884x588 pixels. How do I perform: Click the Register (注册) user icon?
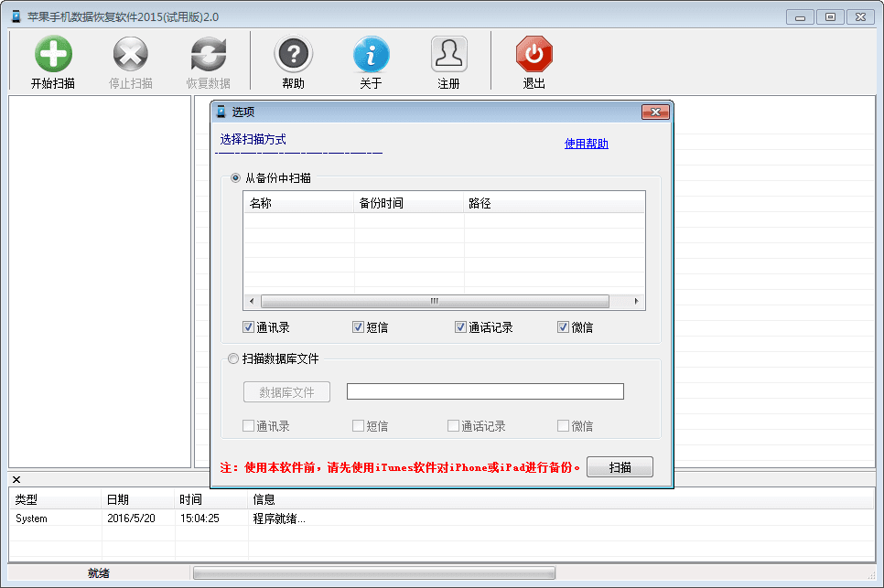(448, 56)
